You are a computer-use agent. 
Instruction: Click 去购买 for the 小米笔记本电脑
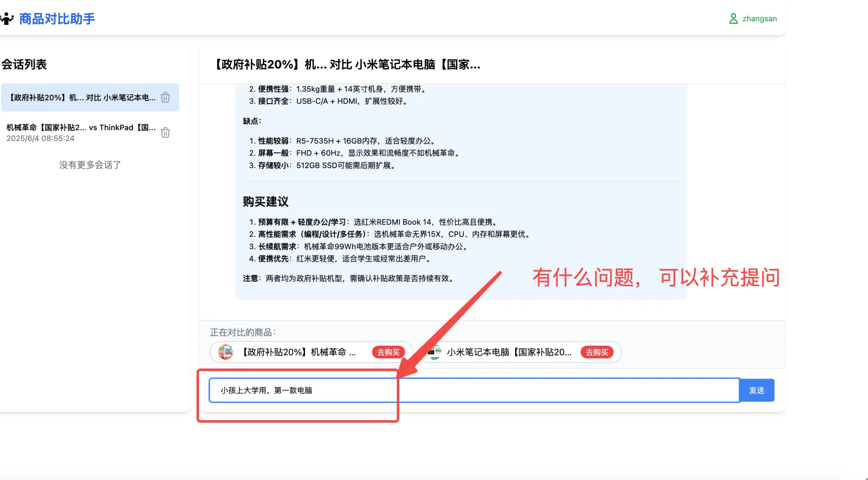click(x=597, y=352)
